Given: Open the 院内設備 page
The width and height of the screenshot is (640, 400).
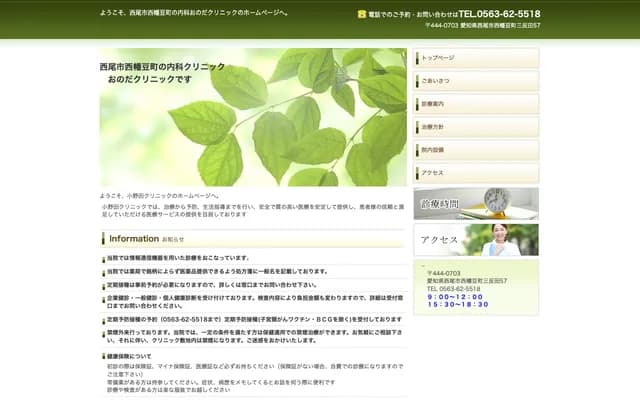Looking at the screenshot, I should point(476,150).
